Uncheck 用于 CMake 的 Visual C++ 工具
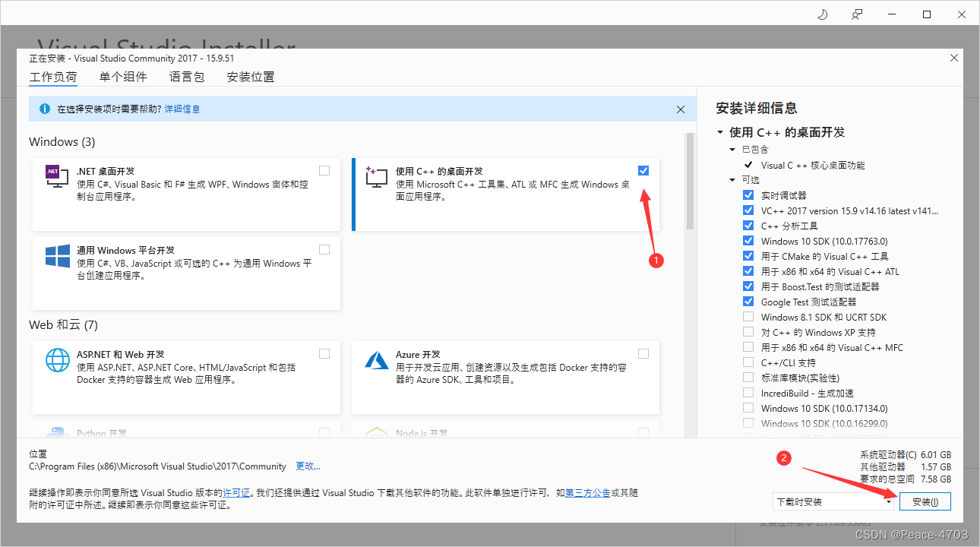 tap(748, 256)
